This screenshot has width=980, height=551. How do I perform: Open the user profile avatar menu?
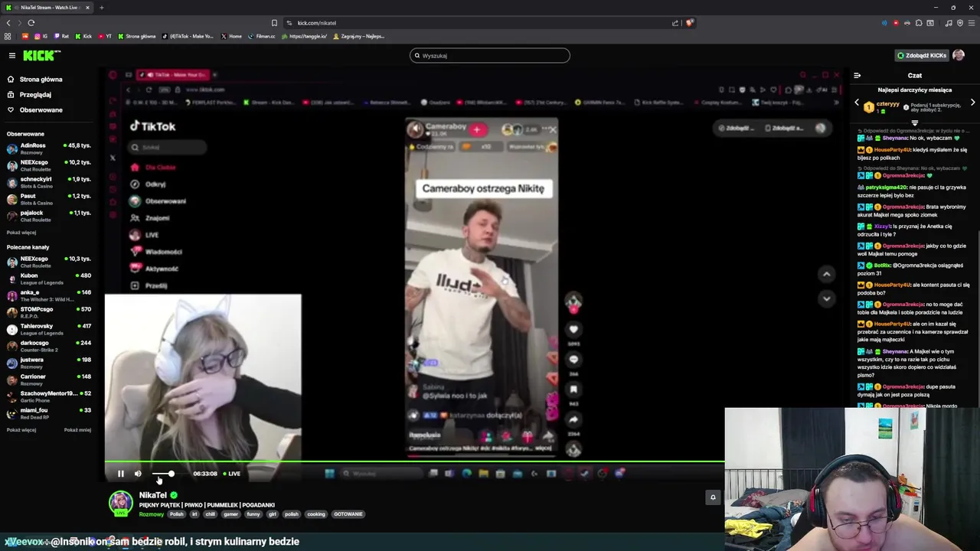click(959, 55)
